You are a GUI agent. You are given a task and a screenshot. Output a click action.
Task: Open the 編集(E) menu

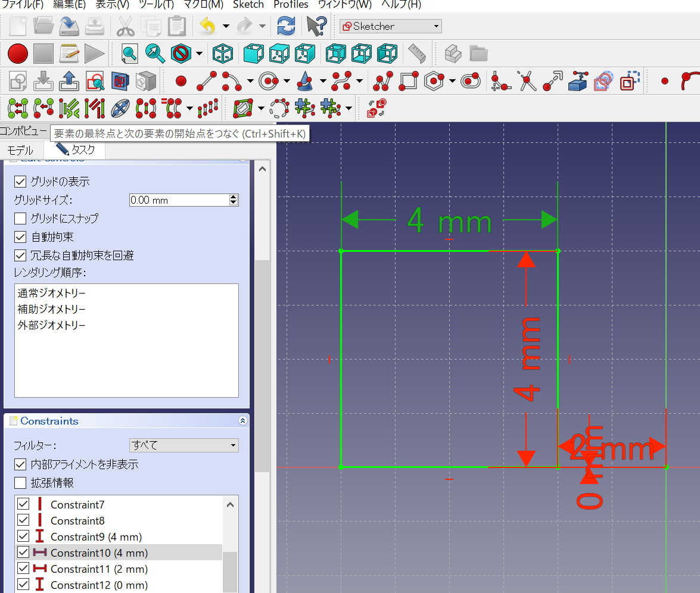pos(70,4)
